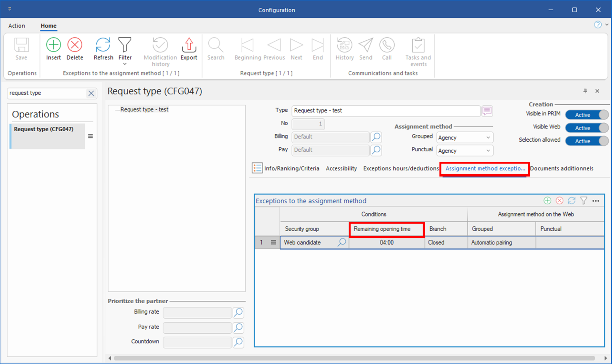Disable the Selection allowed switch
The height and width of the screenshot is (364, 612).
pyautogui.click(x=586, y=141)
